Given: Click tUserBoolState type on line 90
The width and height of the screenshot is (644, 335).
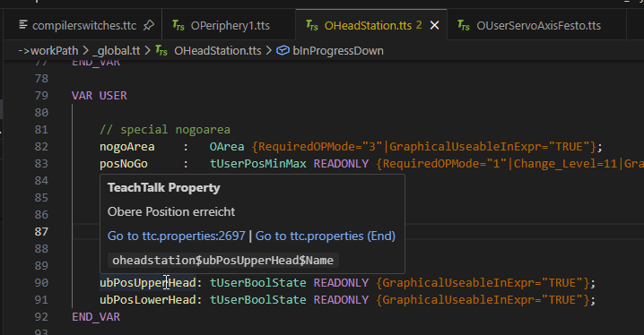Looking at the screenshot, I should [258, 282].
